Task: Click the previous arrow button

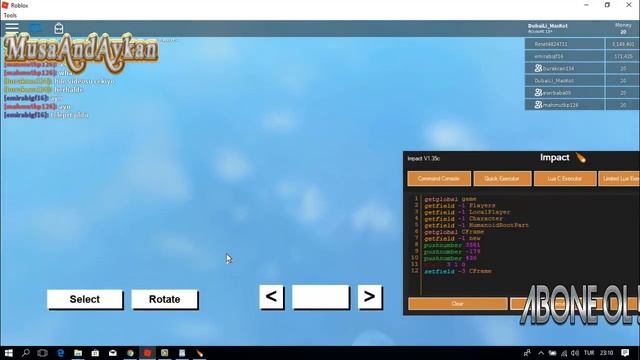Action: pos(271,297)
